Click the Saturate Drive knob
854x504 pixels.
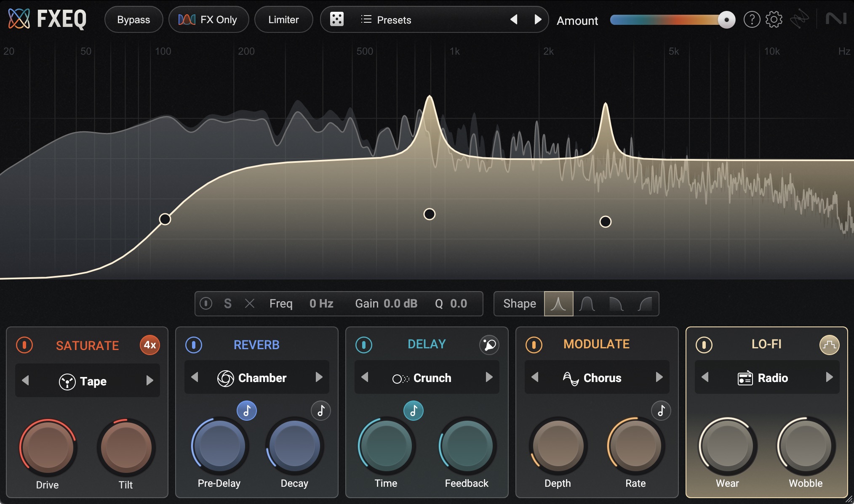[x=48, y=448]
